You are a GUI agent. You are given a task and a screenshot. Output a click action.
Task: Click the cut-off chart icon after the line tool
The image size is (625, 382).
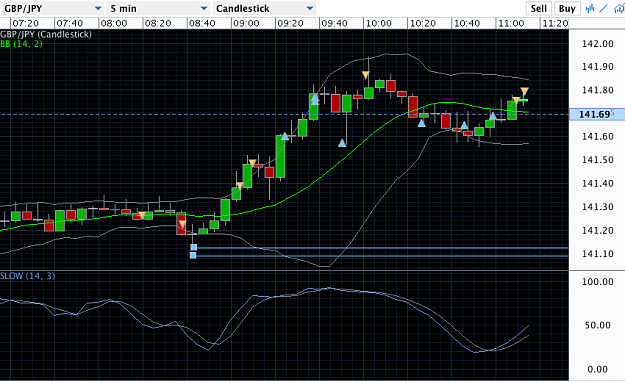tap(619, 8)
